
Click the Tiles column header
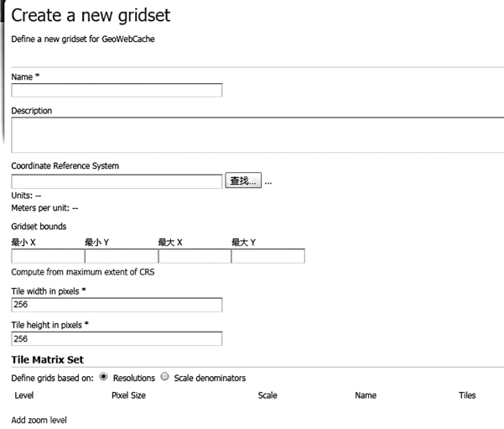click(467, 395)
